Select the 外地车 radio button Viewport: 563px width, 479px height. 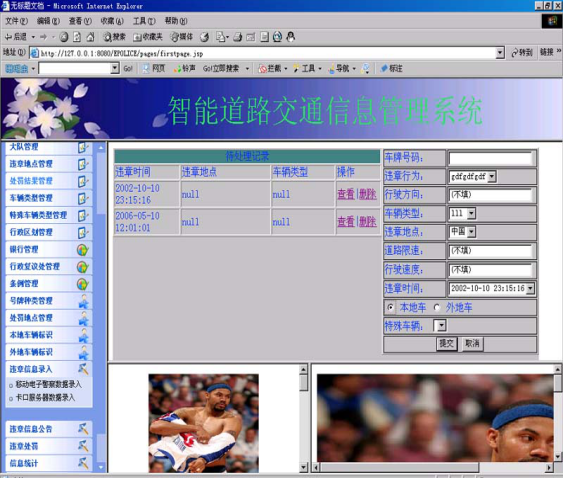tap(437, 308)
